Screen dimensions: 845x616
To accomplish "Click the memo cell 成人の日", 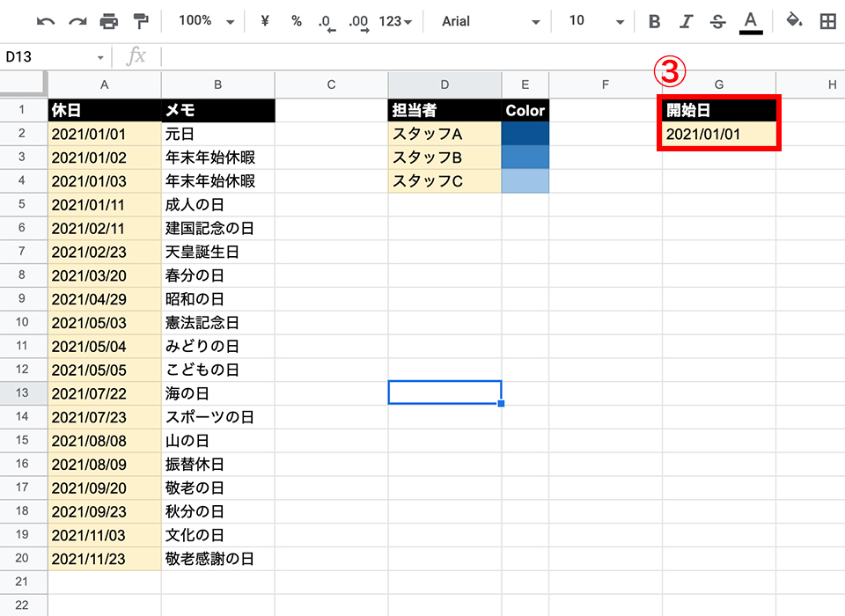I will [218, 205].
